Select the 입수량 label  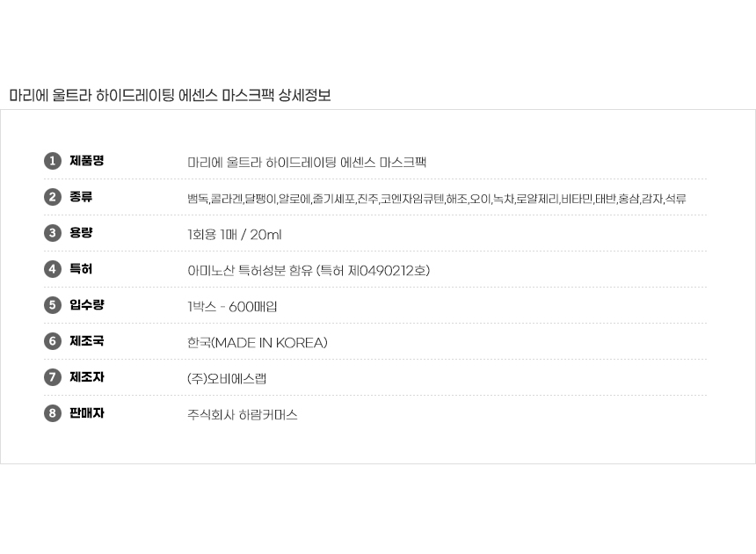(86, 305)
